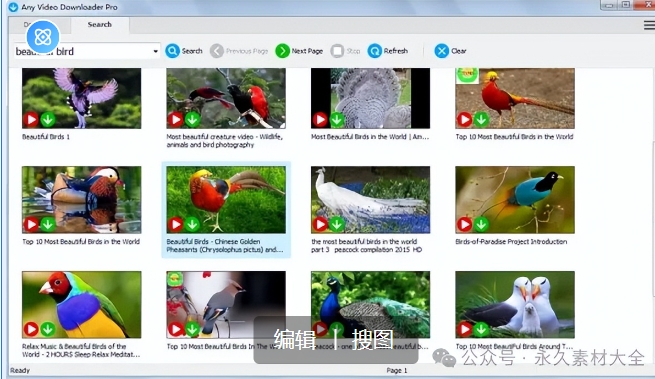Download the Relax Music & Beautiful Birds video
The width and height of the screenshot is (655, 379).
click(48, 329)
